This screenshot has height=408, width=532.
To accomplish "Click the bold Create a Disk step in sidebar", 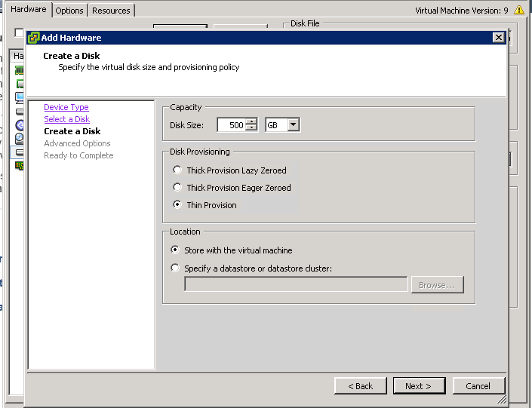I will point(72,131).
